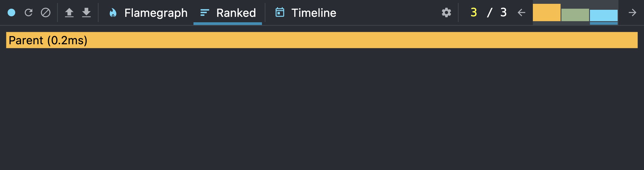Click the 3 / 3 profile counter

pos(488,12)
